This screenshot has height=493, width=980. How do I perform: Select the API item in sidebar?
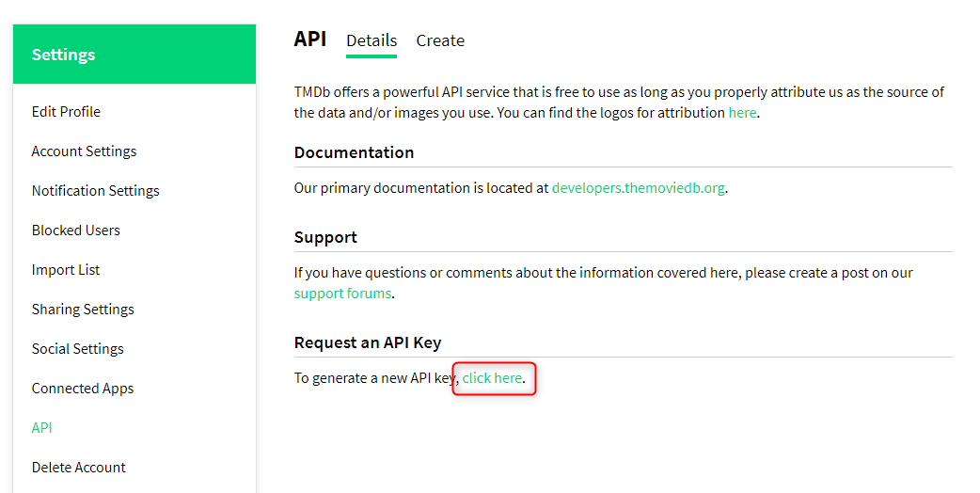pos(42,428)
